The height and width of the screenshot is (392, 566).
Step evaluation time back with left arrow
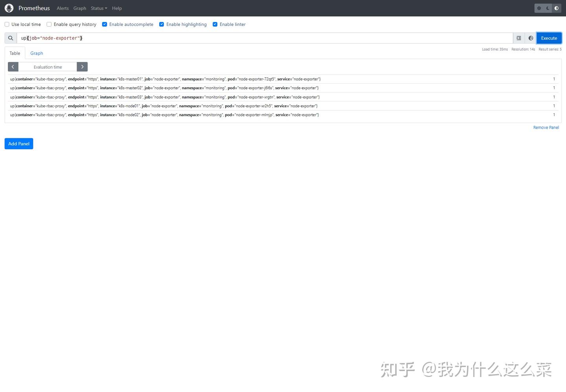13,66
